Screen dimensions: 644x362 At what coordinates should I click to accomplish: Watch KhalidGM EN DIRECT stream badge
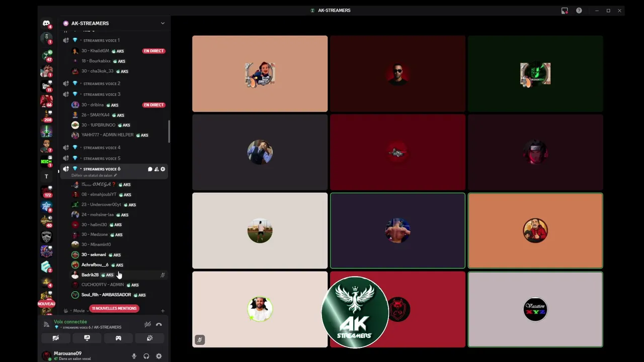click(x=153, y=51)
